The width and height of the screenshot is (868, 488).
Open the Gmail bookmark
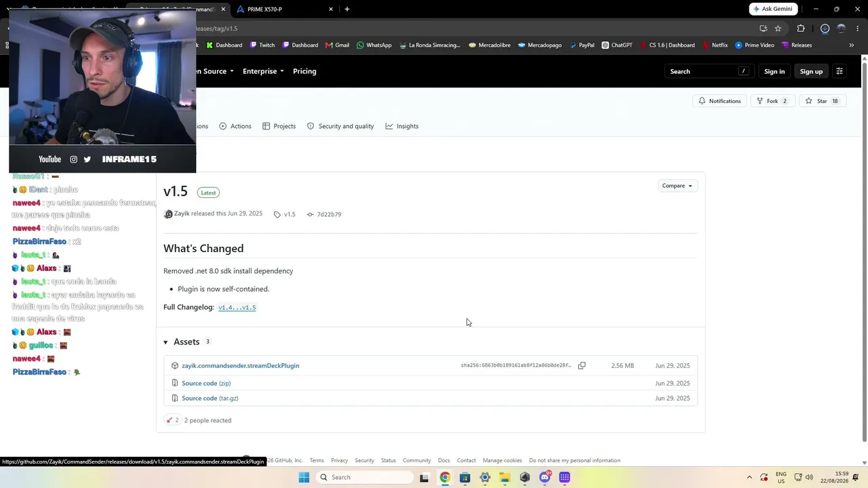[337, 45]
